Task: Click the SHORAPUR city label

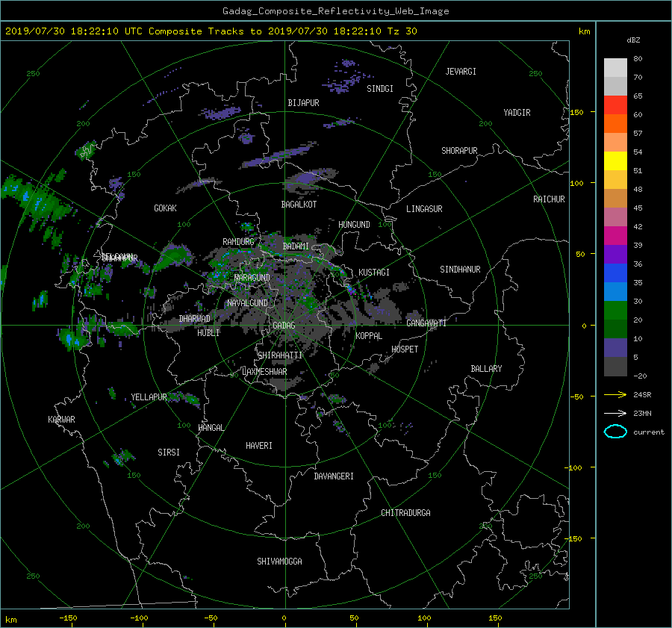Action: tap(459, 151)
